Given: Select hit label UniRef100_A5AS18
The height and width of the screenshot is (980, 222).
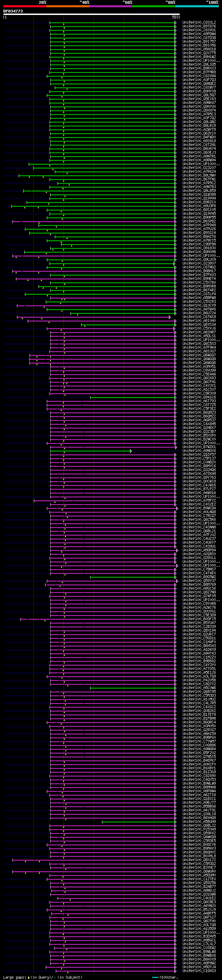Looking at the screenshot, I should 199,49.
